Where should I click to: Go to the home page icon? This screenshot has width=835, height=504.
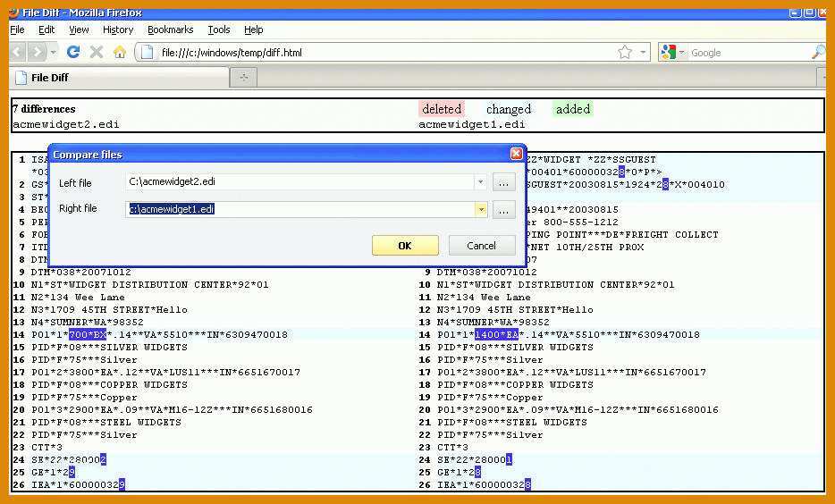click(x=120, y=52)
